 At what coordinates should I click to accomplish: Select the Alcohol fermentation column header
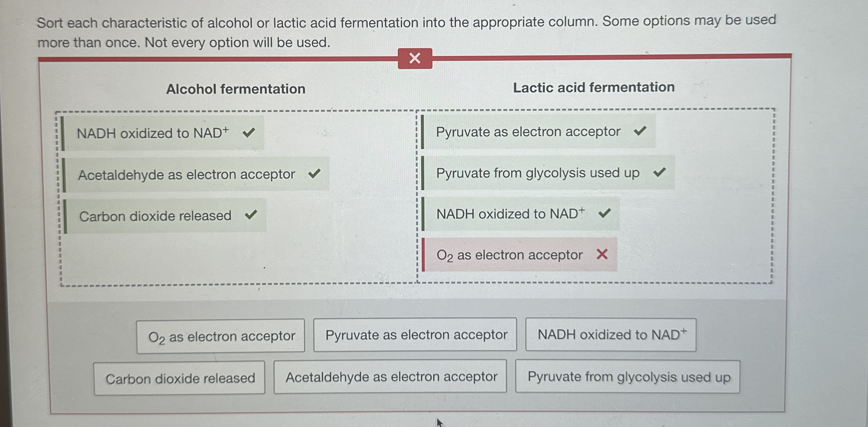point(236,89)
